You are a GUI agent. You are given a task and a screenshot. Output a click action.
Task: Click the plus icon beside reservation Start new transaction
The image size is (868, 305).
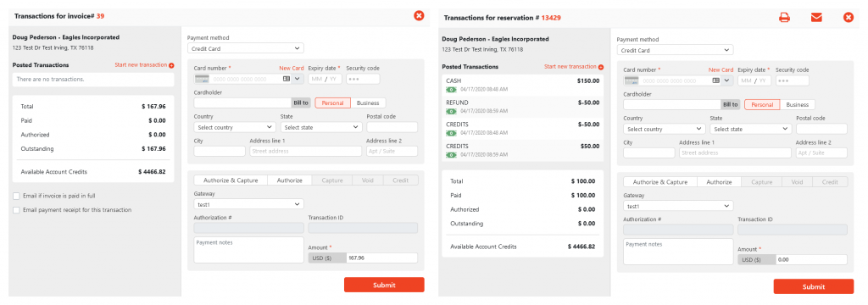click(x=601, y=67)
